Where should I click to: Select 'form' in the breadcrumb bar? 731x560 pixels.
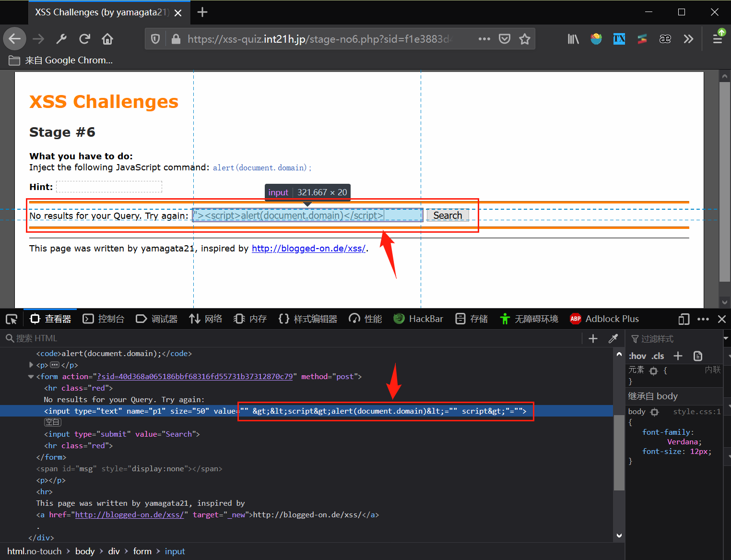(x=142, y=551)
